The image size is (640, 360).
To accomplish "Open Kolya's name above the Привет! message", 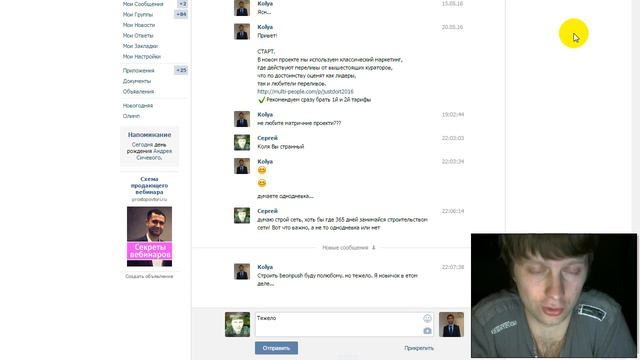I will tap(265, 27).
